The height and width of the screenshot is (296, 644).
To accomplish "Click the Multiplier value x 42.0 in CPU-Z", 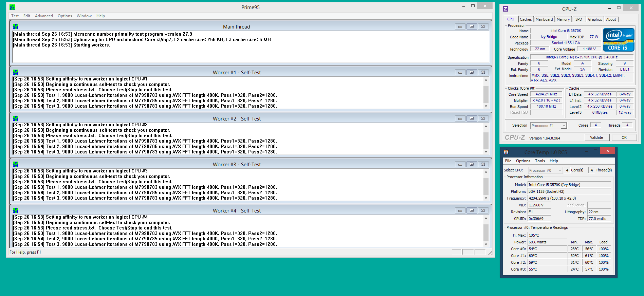I will coord(546,100).
